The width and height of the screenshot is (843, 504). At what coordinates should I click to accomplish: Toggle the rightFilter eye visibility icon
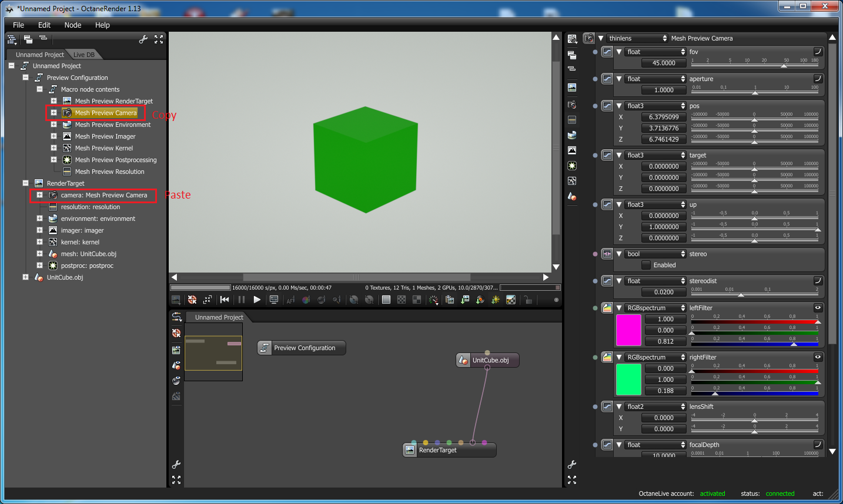[817, 357]
